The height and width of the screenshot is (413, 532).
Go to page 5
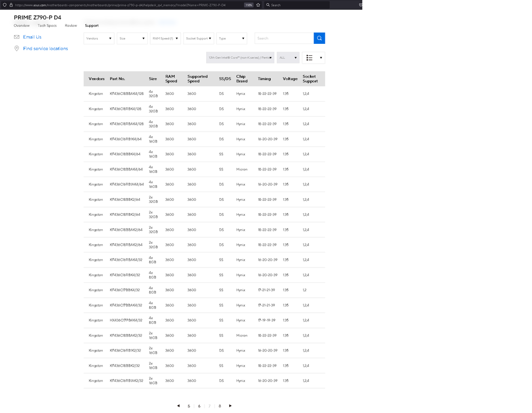(189, 406)
